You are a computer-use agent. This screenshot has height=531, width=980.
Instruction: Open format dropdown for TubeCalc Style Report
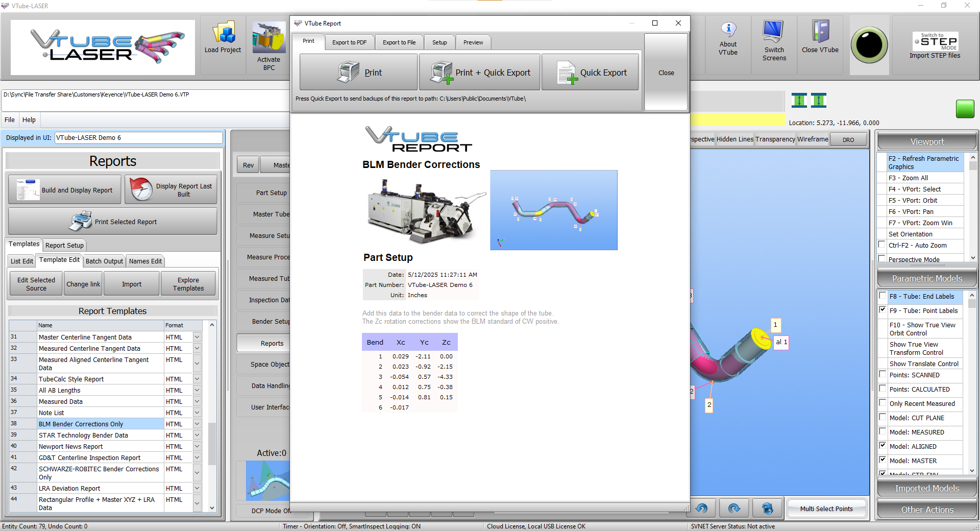pos(197,379)
